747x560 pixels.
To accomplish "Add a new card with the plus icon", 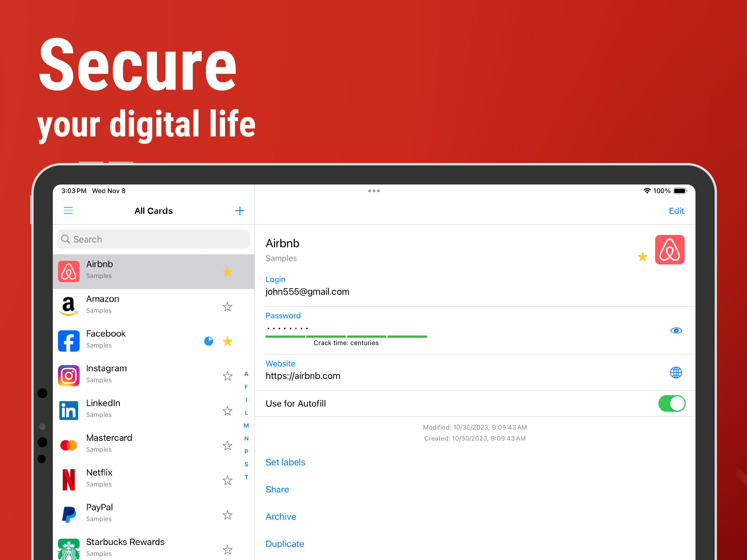I will tap(240, 211).
